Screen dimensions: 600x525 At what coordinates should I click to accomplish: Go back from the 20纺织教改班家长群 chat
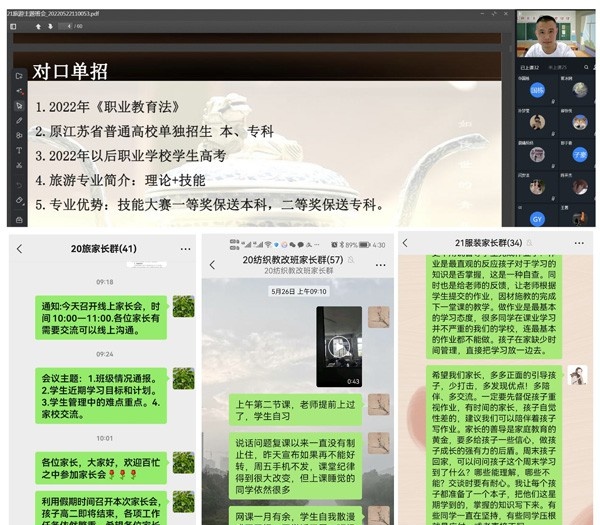(x=212, y=264)
